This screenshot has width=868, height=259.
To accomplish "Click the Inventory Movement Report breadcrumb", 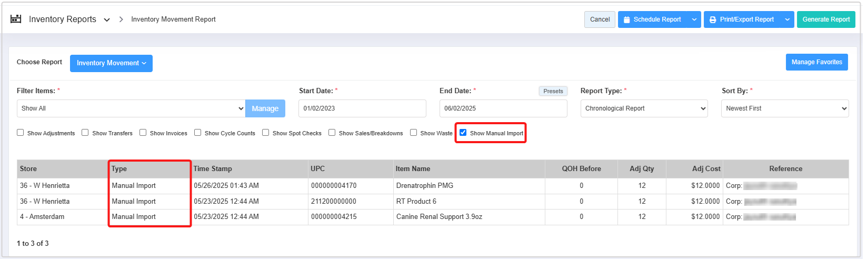I will coord(173,19).
